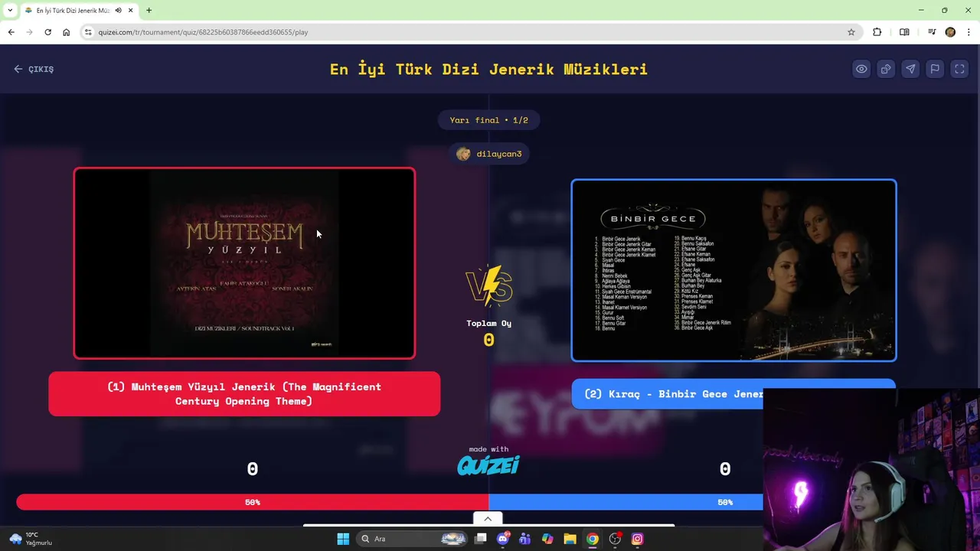980x551 pixels.
Task: Click the Yarı final 1/2 round label
Action: click(489, 120)
